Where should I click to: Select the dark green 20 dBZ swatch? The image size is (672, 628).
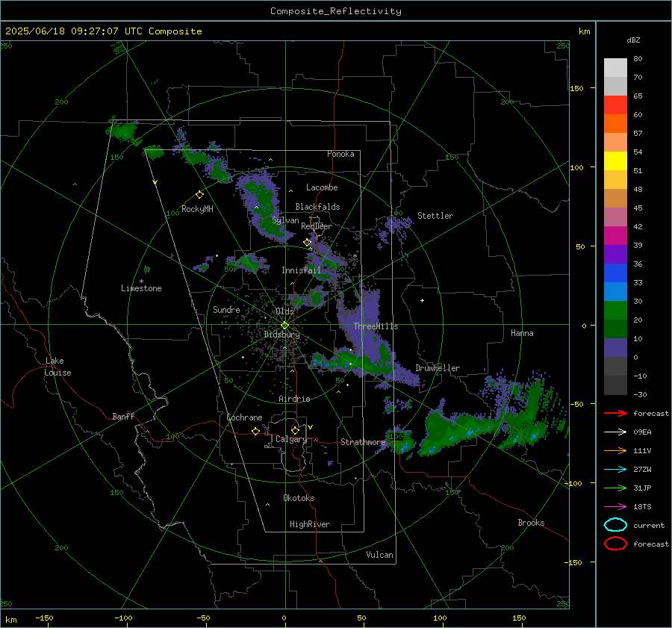pyautogui.click(x=615, y=329)
